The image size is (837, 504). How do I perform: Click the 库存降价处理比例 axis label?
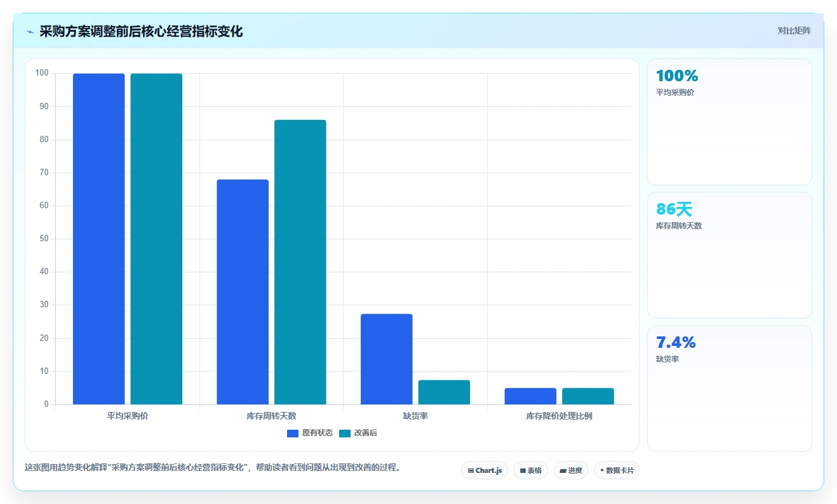559,416
